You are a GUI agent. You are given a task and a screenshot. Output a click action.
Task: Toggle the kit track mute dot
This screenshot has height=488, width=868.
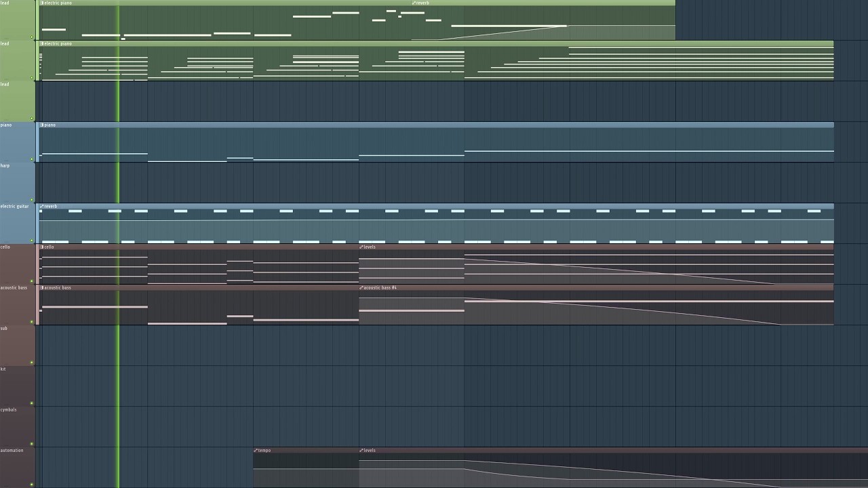[32, 403]
